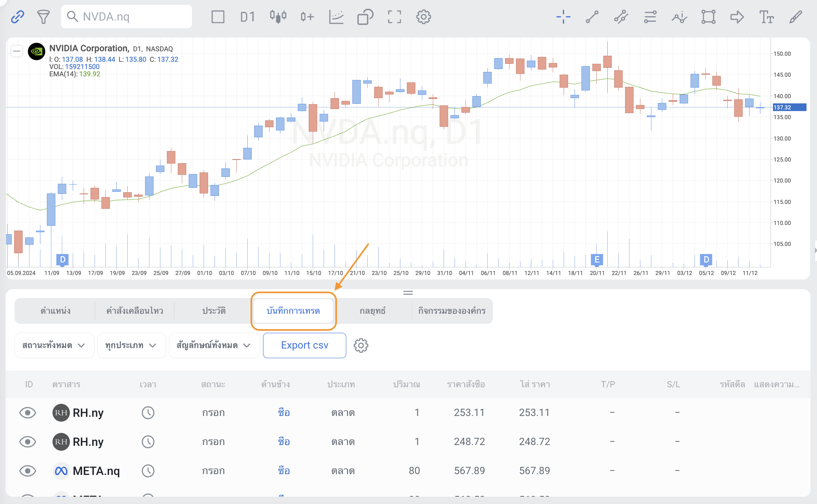The image size is (817, 504).
Task: Expand the สถานะทั้งหมด status dropdown
Action: coord(54,345)
